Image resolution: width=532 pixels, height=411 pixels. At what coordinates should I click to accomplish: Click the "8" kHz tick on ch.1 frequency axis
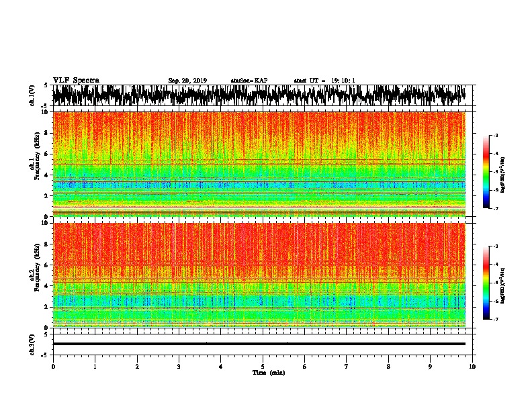pos(47,133)
